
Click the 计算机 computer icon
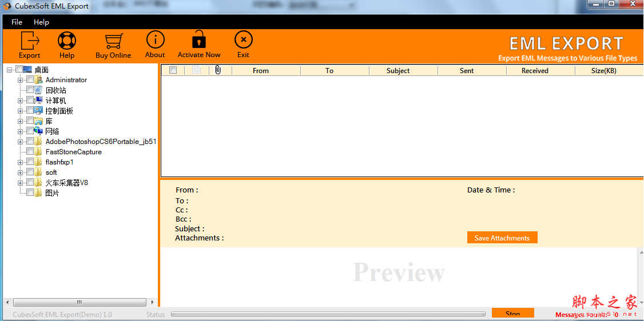coord(39,100)
